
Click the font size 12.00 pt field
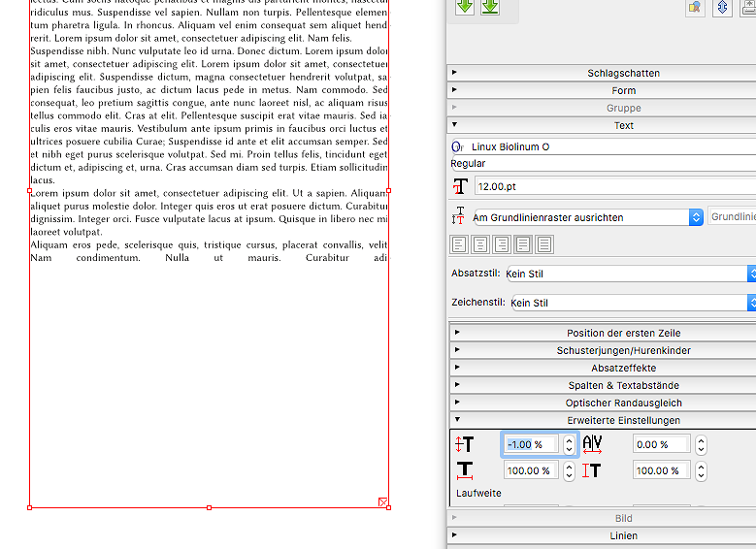[613, 186]
